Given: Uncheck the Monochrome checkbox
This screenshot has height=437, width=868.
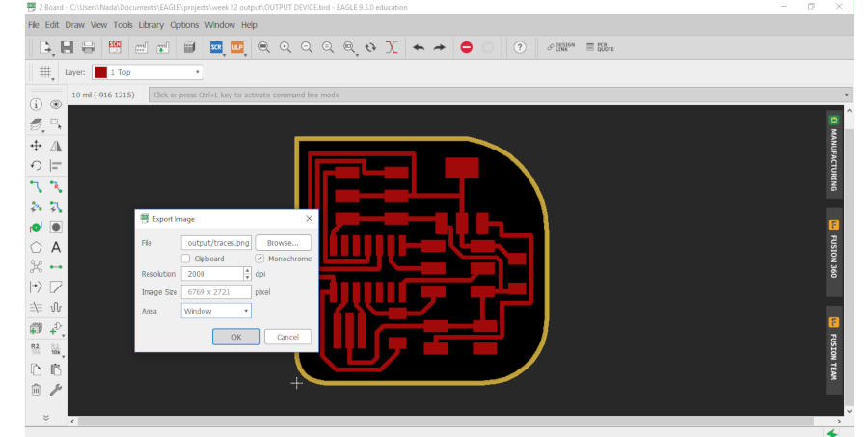Looking at the screenshot, I should [259, 259].
